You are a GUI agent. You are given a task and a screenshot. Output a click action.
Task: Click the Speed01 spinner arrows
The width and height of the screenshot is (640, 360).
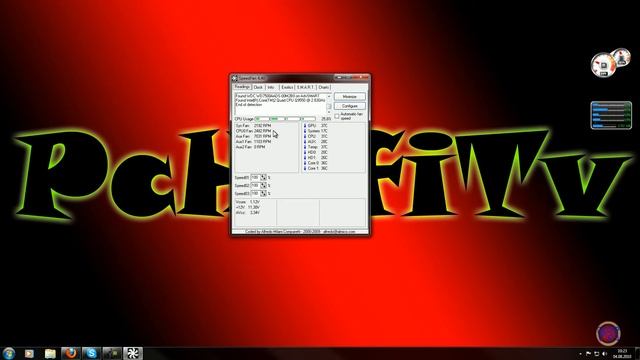pyautogui.click(x=263, y=178)
